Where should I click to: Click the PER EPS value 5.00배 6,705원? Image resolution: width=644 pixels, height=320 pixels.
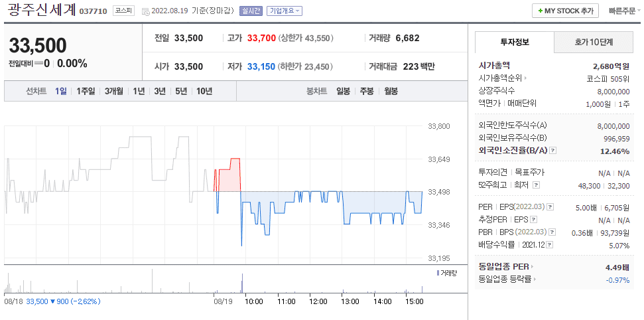click(602, 207)
